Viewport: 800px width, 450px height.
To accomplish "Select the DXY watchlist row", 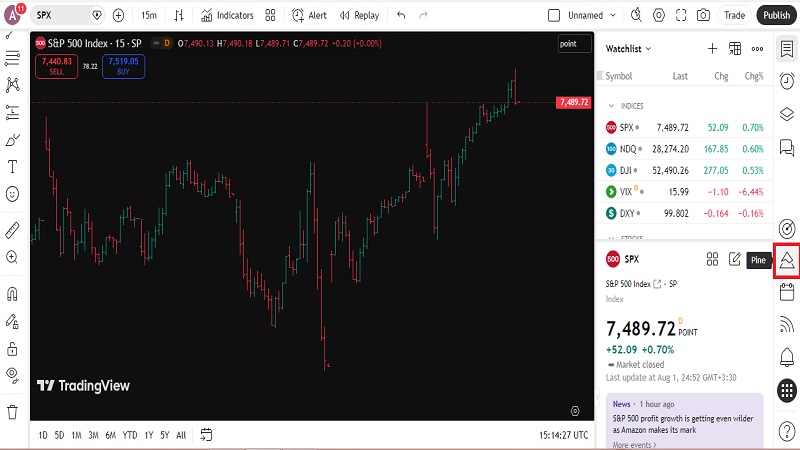I will click(x=684, y=213).
